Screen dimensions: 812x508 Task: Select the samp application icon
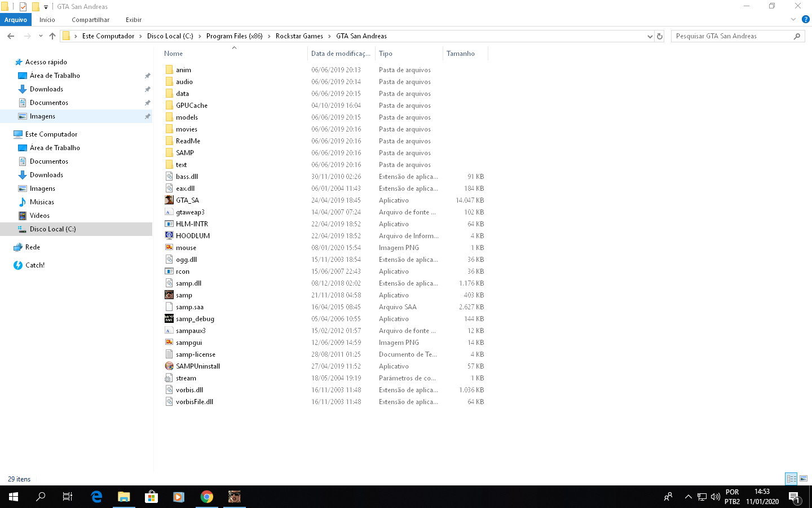[169, 295]
